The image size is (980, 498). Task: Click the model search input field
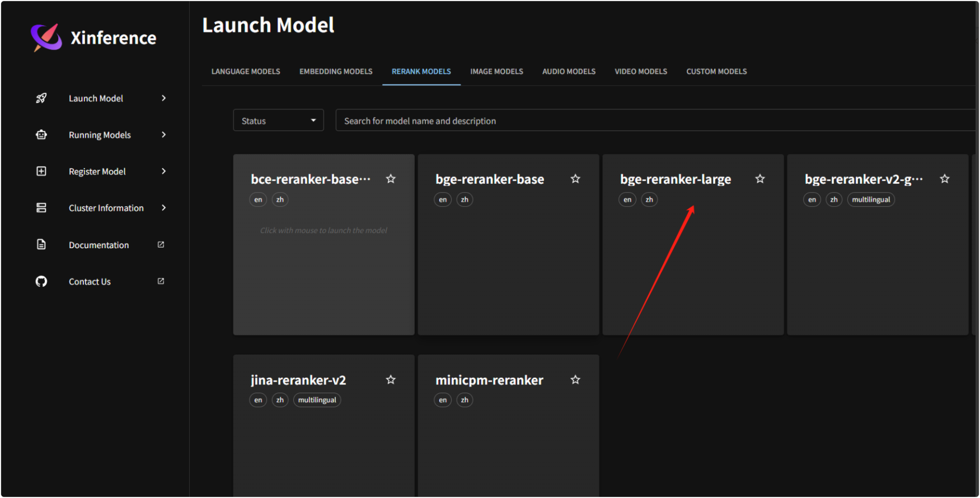point(655,120)
